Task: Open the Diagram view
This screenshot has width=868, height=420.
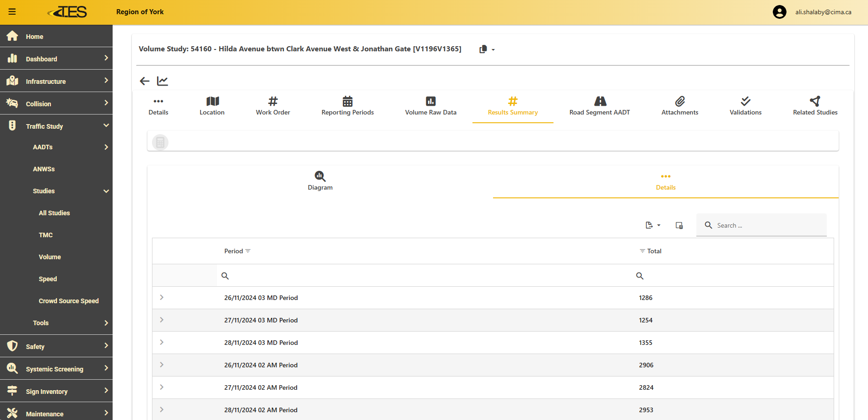Action: tap(320, 181)
